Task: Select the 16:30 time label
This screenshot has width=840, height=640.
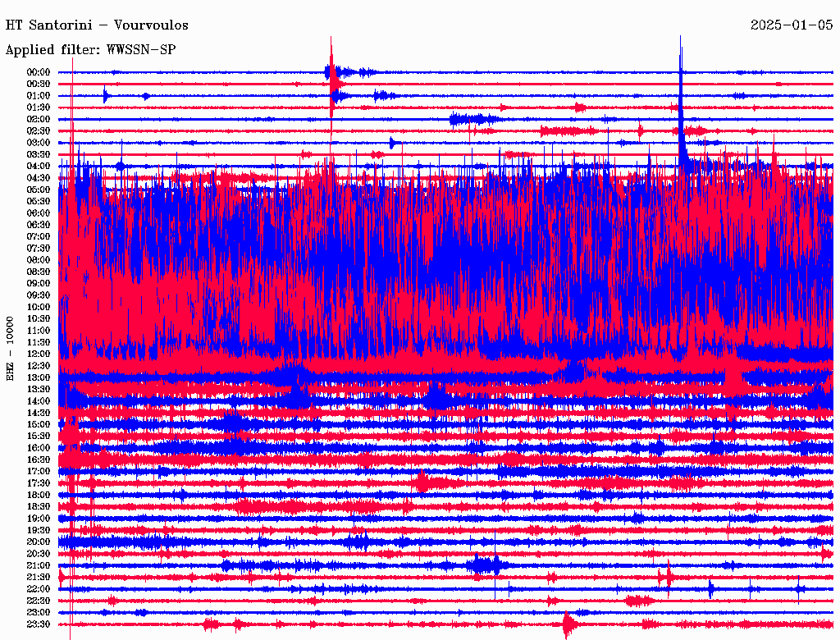Action: [x=39, y=460]
